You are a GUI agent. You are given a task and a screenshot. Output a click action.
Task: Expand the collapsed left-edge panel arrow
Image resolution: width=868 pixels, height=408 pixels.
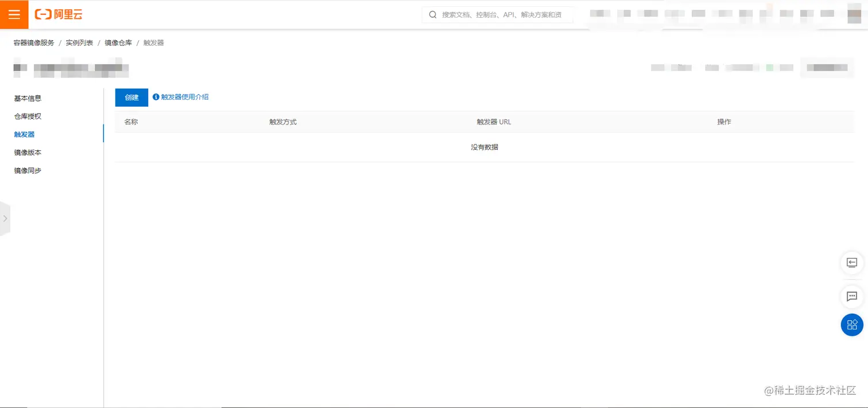point(5,219)
